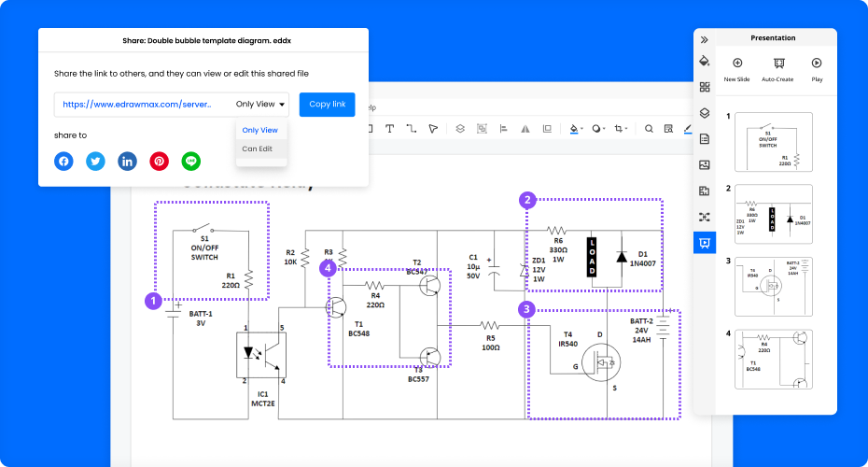This screenshot has width=868, height=467.
Task: Share the diagram to Twitter
Action: [95, 161]
